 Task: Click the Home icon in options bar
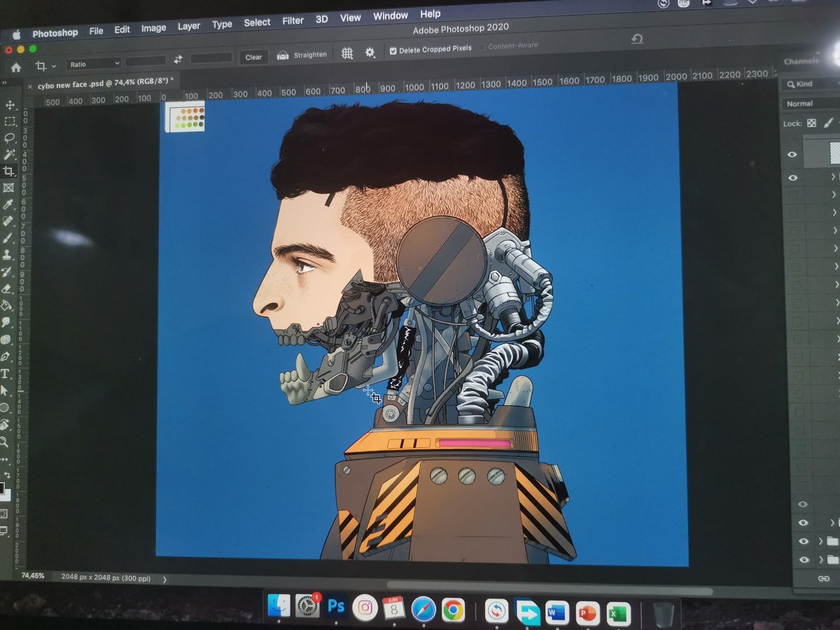[16, 67]
